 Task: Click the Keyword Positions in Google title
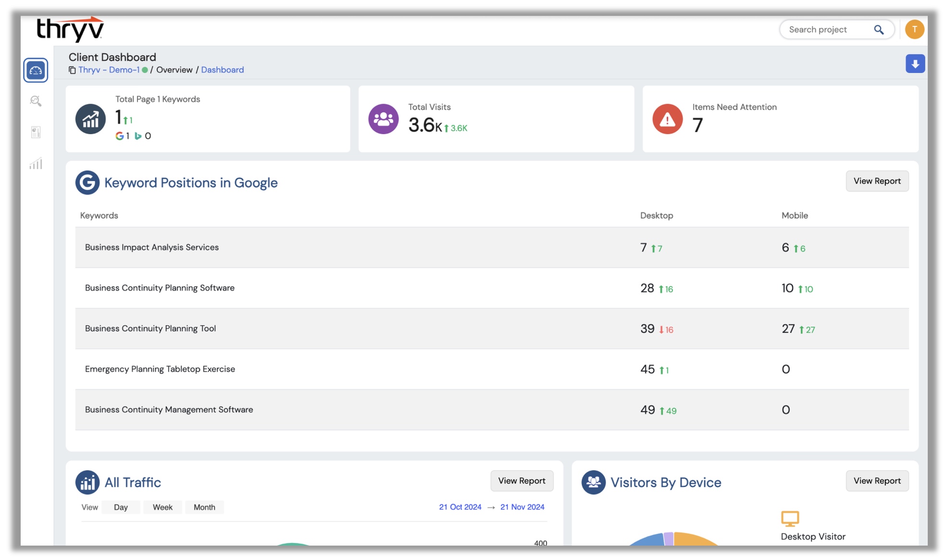click(x=191, y=183)
